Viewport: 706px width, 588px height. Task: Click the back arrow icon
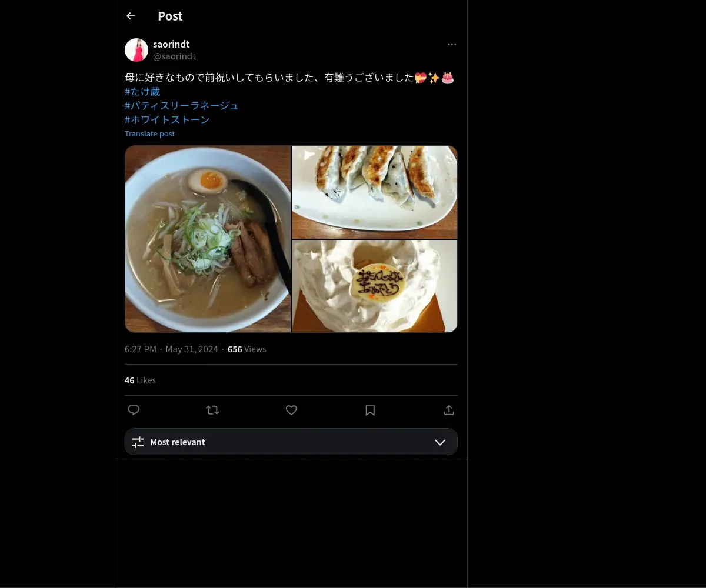pos(131,16)
